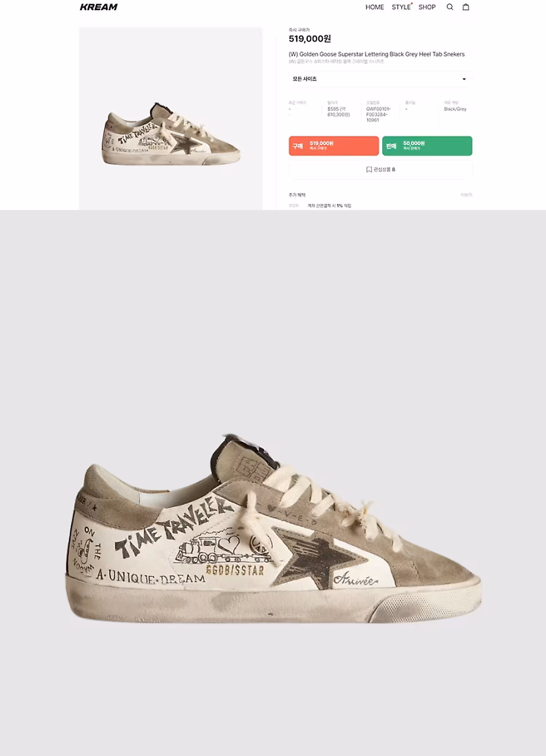
Task: Click the 계좌 간편결제 1% benefit line
Action: (329, 206)
